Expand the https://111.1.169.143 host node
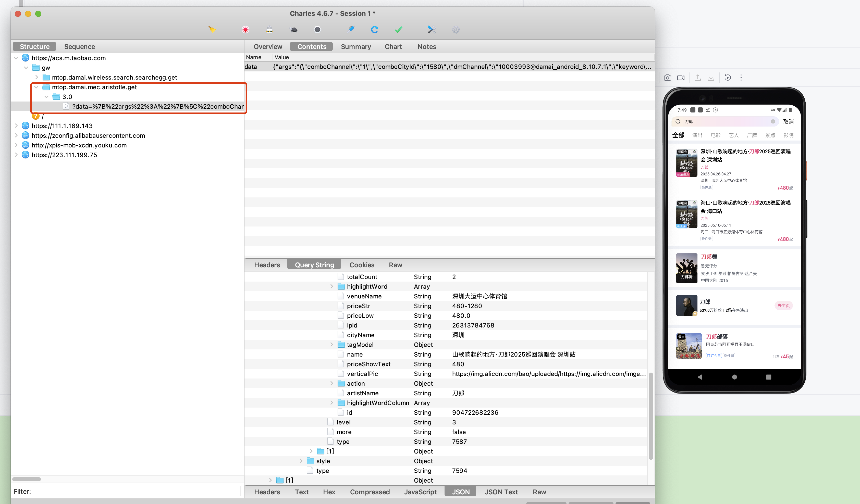Image resolution: width=860 pixels, height=504 pixels. 16,126
